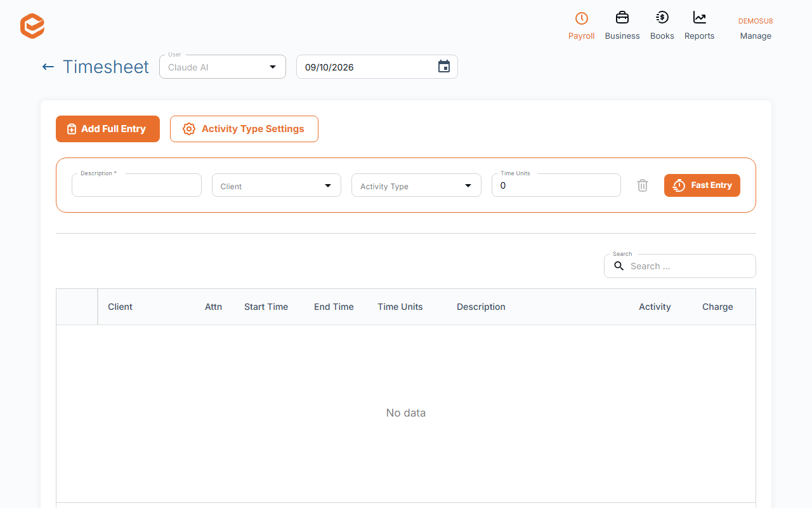Expand the Activity Type dropdown
Screen dimensions: 812x508
pos(416,185)
